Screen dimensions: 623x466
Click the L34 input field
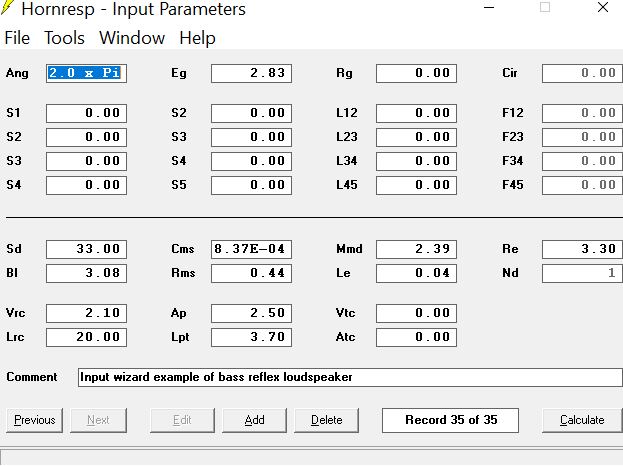(416, 161)
